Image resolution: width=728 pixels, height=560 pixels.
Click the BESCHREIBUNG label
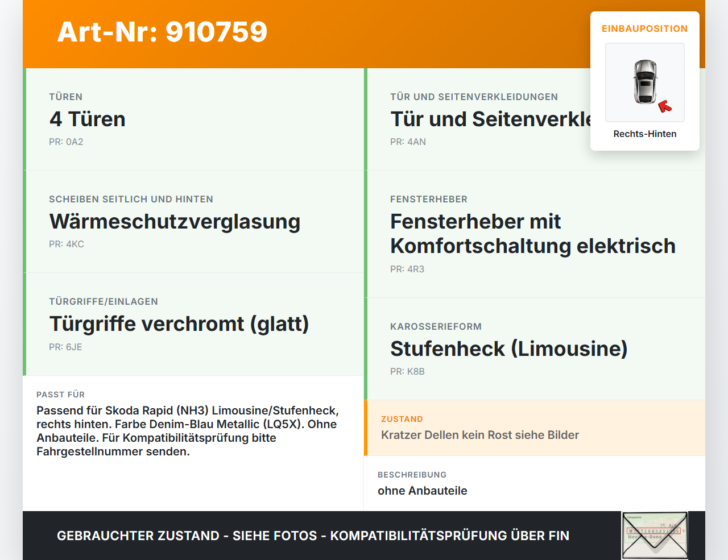point(412,475)
